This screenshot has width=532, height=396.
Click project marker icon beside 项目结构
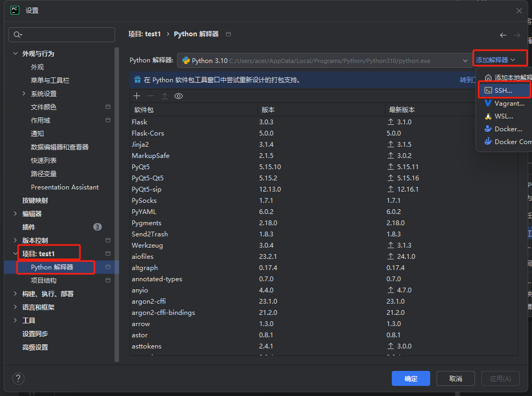(x=108, y=281)
